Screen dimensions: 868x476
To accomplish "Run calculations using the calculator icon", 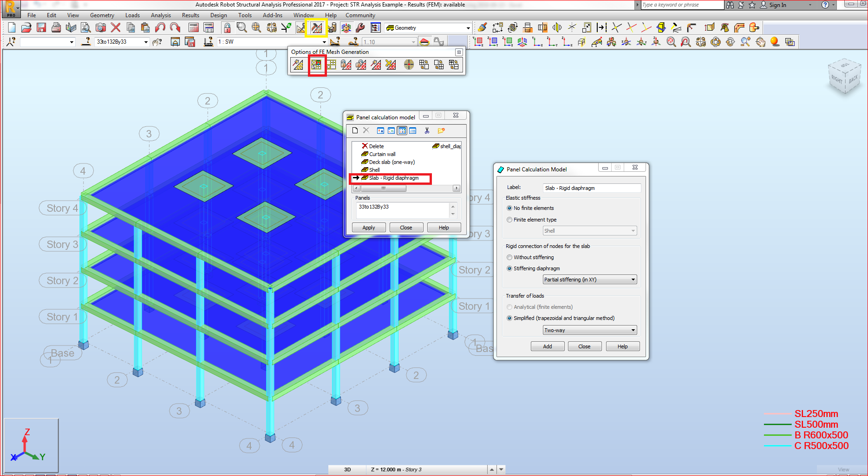I will (194, 28).
